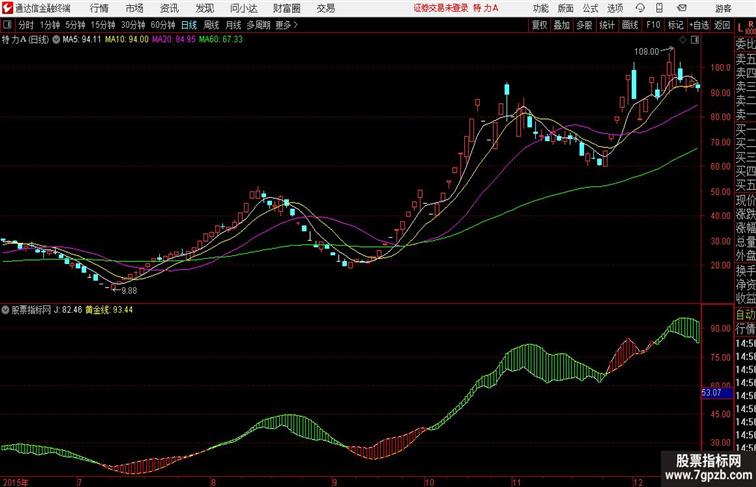756x487 pixels.
Task: Click the 自动 label in right panel
Action: click(x=745, y=314)
